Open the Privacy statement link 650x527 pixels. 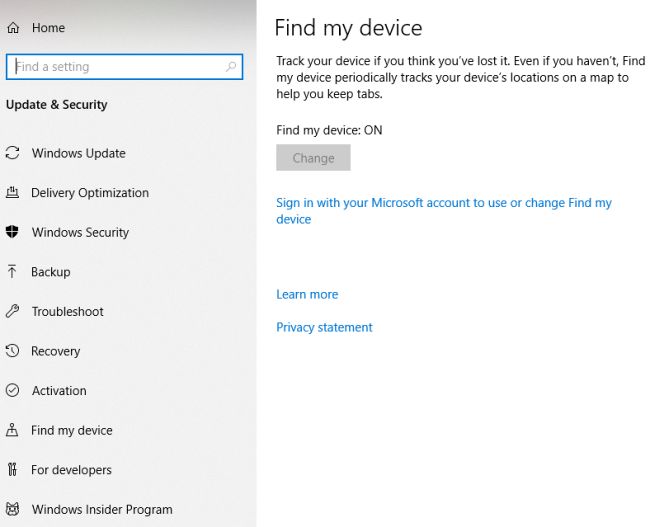coord(324,327)
